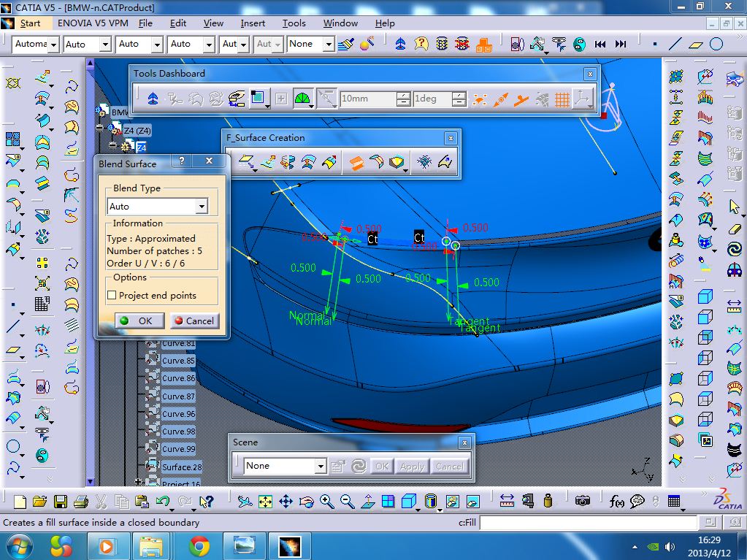Toggle the green attenuation icon in Tools Dashboard
Screen dimensions: 747x560
[302, 99]
